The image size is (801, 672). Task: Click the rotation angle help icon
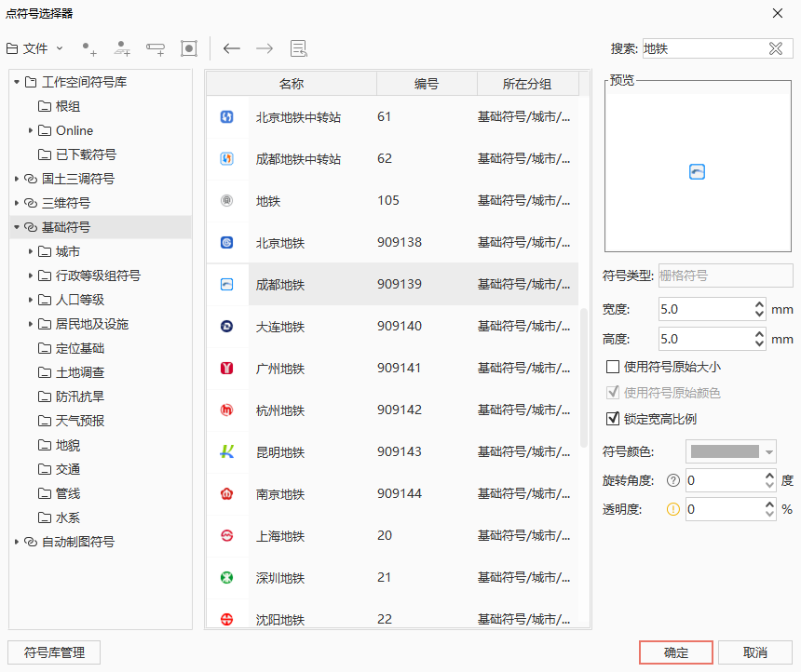[672, 481]
